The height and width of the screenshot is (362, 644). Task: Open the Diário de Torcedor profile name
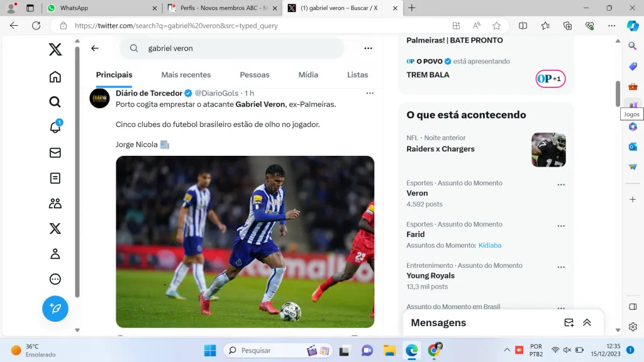pyautogui.click(x=149, y=93)
